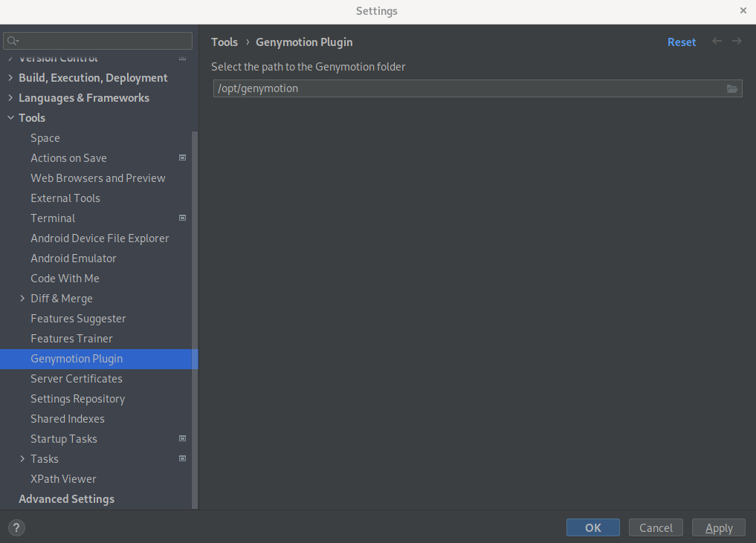Navigate back with the left arrow icon
This screenshot has height=543, width=756.
coord(717,42)
